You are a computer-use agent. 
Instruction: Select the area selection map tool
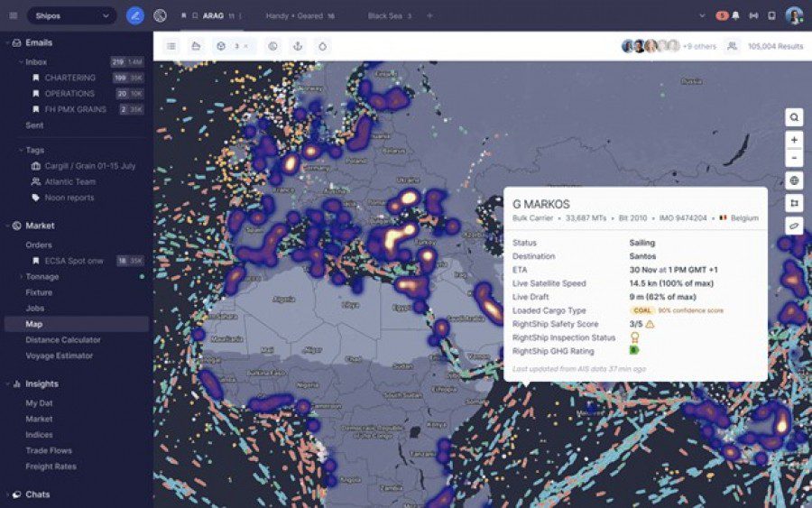[x=794, y=203]
